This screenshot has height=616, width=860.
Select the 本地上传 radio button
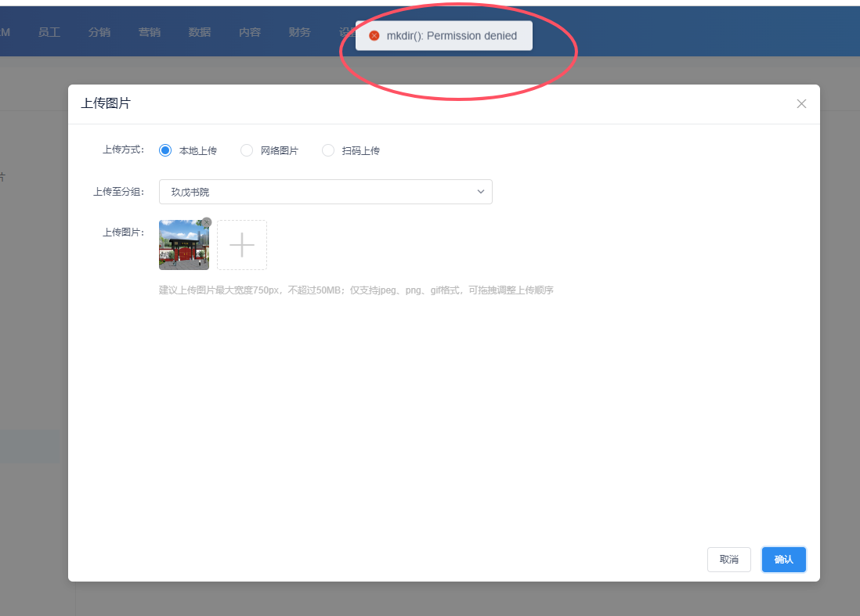pos(165,150)
